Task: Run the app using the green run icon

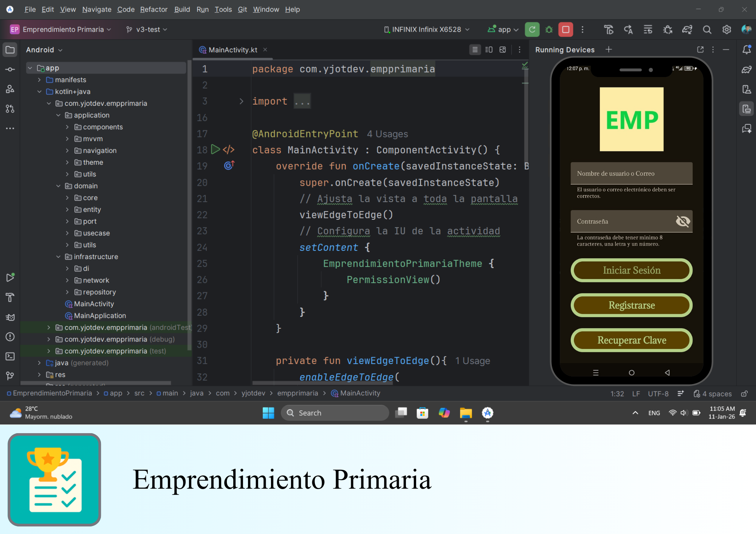Action: tap(532, 29)
